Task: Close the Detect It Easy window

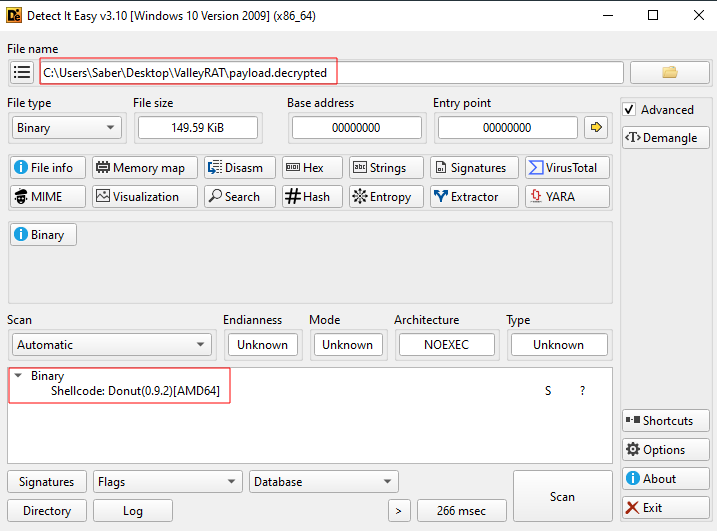Action: pos(699,15)
